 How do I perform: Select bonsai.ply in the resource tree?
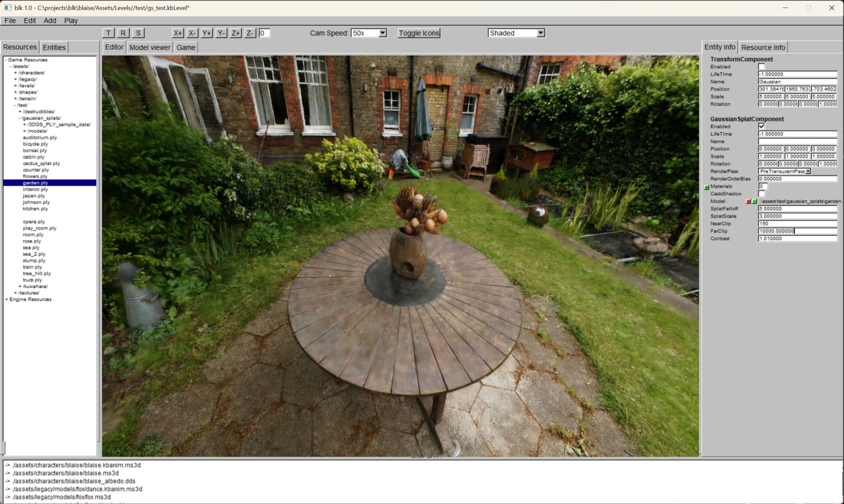click(x=35, y=150)
